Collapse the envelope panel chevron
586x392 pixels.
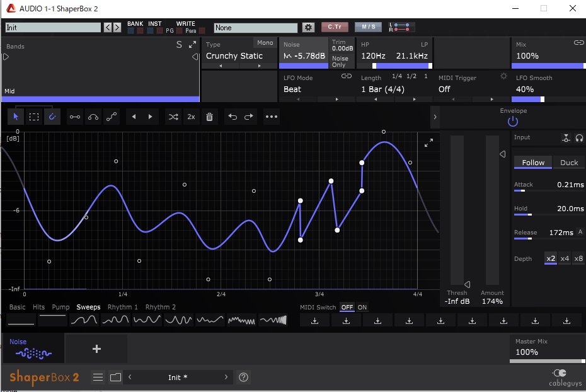click(435, 117)
